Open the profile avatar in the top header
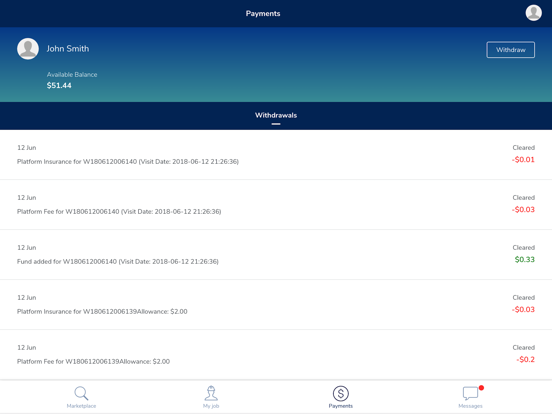 [533, 13]
